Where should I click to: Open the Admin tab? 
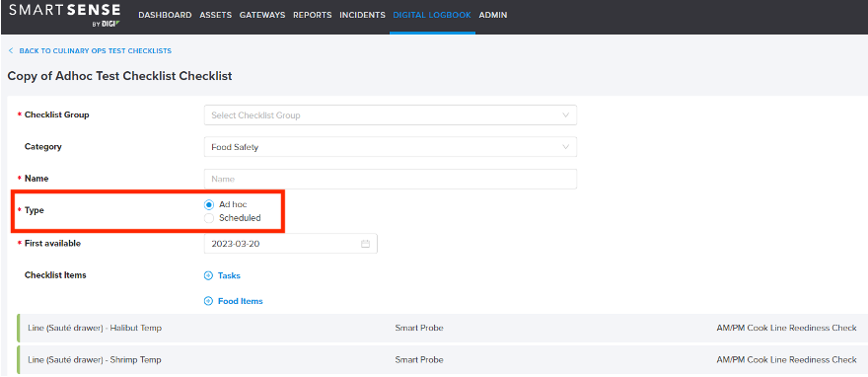(x=492, y=16)
